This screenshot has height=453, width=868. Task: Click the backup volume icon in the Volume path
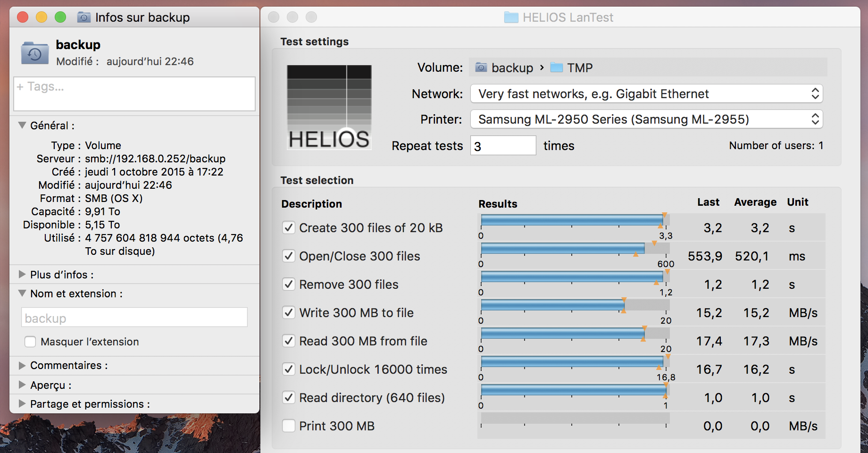[x=481, y=67]
